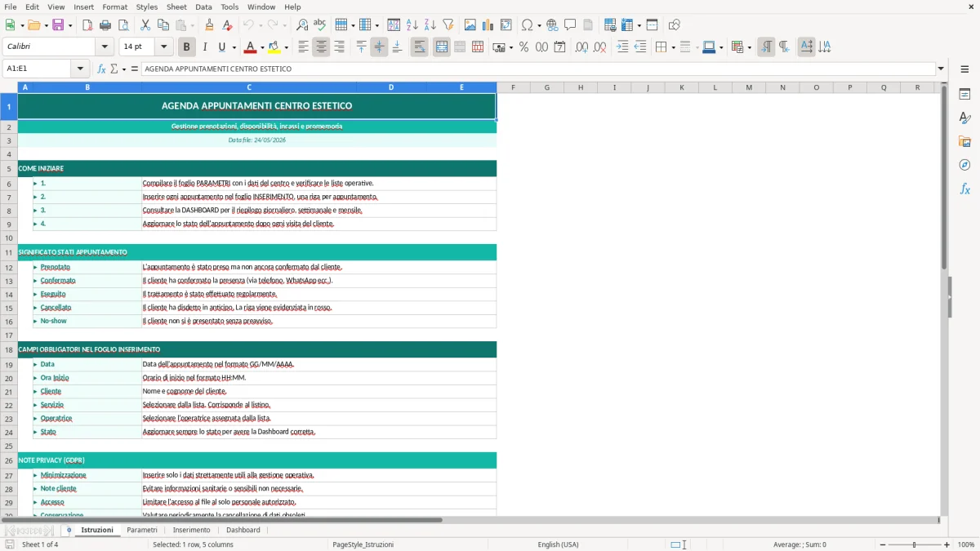Open the Background Color dropdown arrow

click(x=286, y=47)
